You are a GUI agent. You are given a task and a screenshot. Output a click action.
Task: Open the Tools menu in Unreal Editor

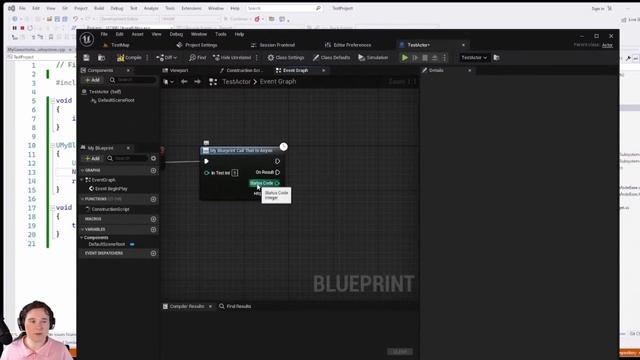220,34
